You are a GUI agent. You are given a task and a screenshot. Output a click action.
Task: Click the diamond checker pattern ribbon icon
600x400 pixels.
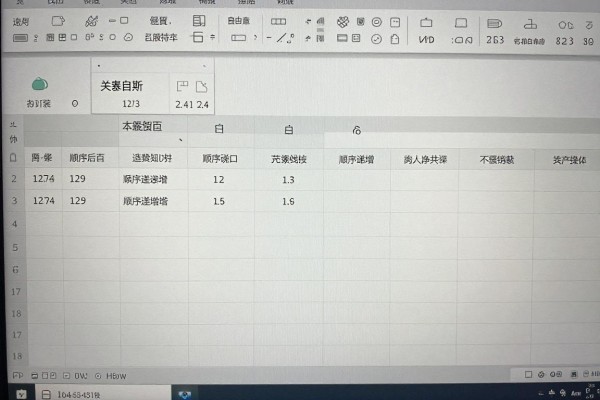coord(342,22)
